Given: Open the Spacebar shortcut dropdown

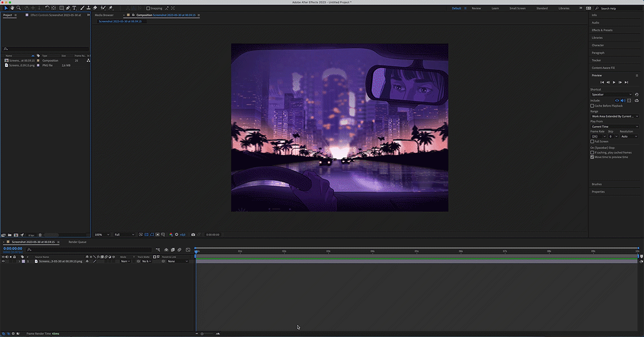Looking at the screenshot, I should pos(611,94).
